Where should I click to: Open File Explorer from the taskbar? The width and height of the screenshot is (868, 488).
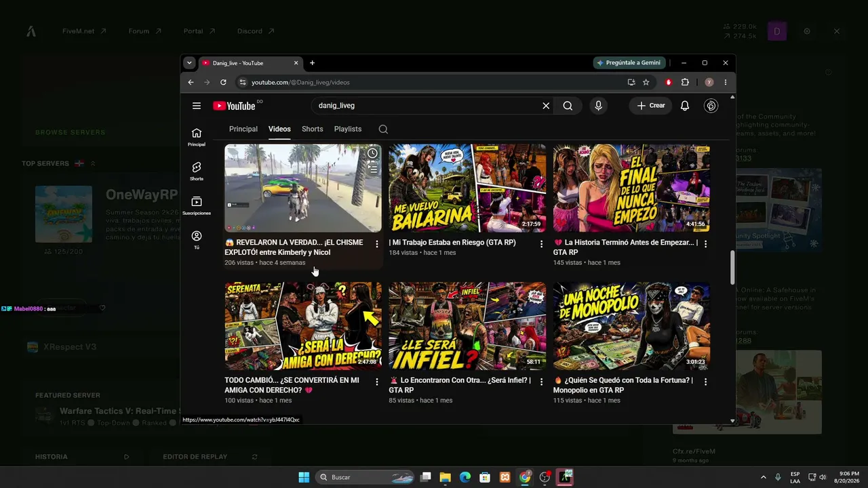tap(445, 477)
